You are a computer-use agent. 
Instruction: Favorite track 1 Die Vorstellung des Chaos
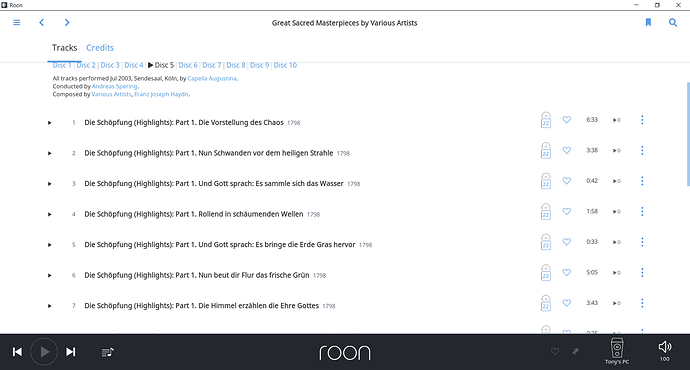[x=567, y=120]
